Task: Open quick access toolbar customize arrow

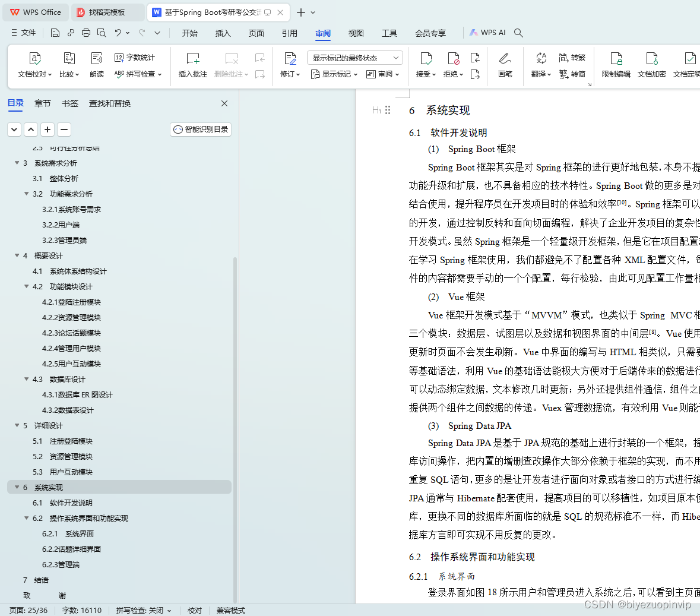Action: (157, 33)
